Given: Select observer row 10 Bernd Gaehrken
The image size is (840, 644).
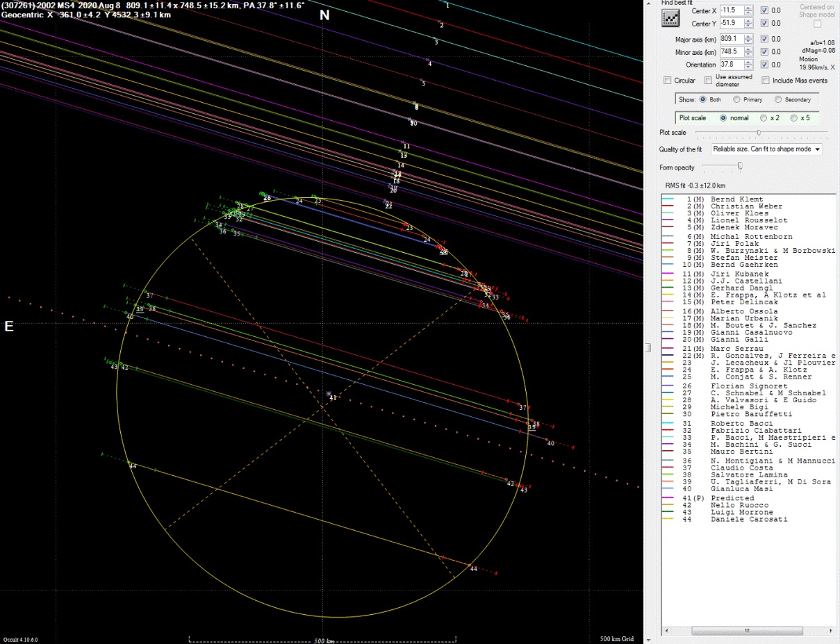Looking at the screenshot, I should [x=749, y=265].
